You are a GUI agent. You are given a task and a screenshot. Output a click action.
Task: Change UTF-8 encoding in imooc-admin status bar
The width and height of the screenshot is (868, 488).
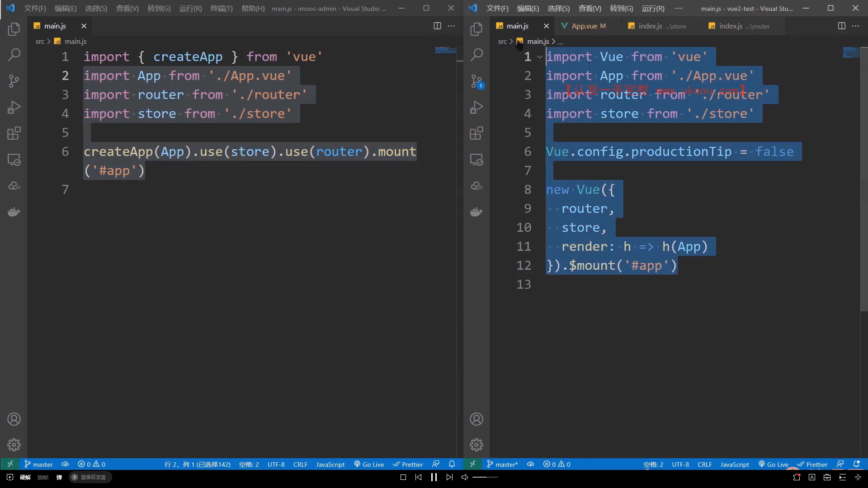coord(276,465)
